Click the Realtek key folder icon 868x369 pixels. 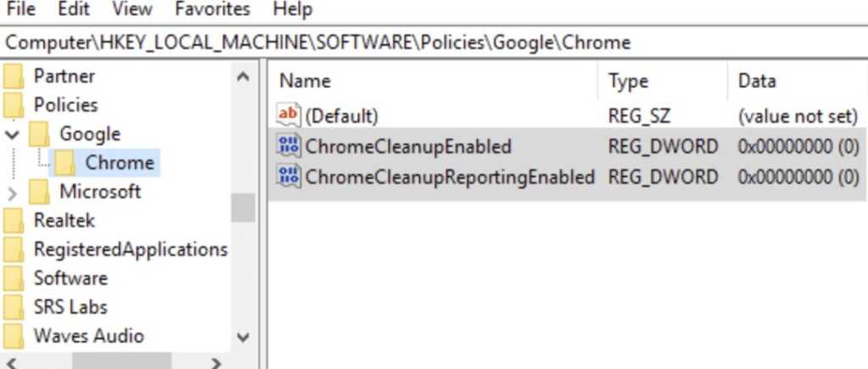coord(14,221)
